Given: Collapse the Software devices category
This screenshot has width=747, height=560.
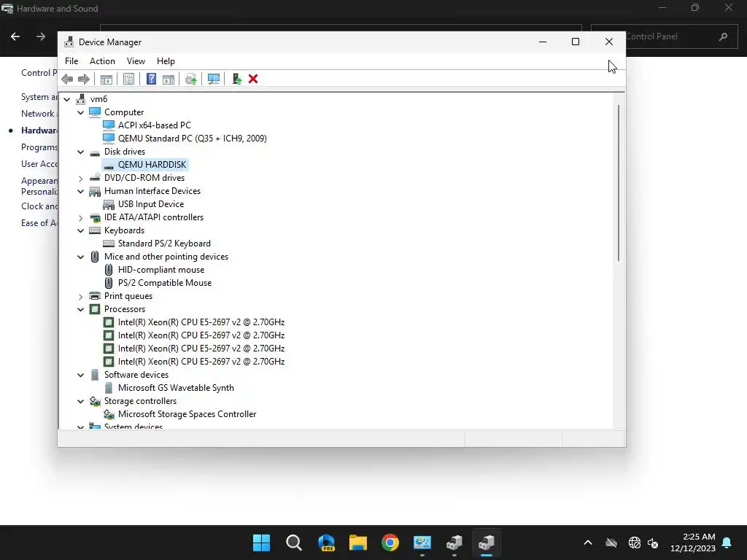Looking at the screenshot, I should [x=80, y=376].
